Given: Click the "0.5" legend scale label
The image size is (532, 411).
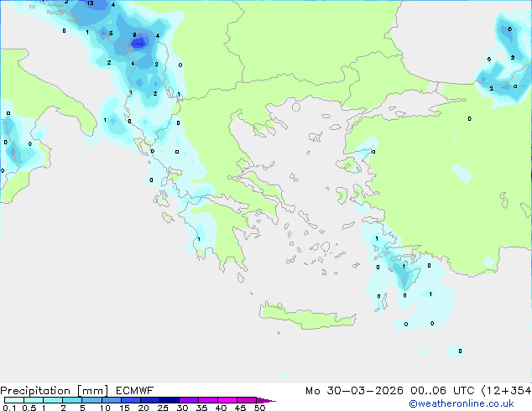Looking at the screenshot, I should coord(29,408).
